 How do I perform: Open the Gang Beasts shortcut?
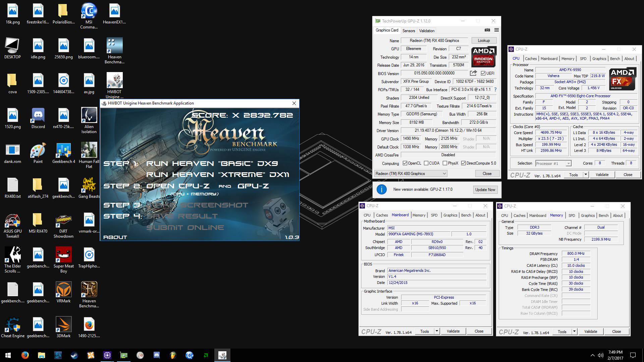[x=89, y=188]
